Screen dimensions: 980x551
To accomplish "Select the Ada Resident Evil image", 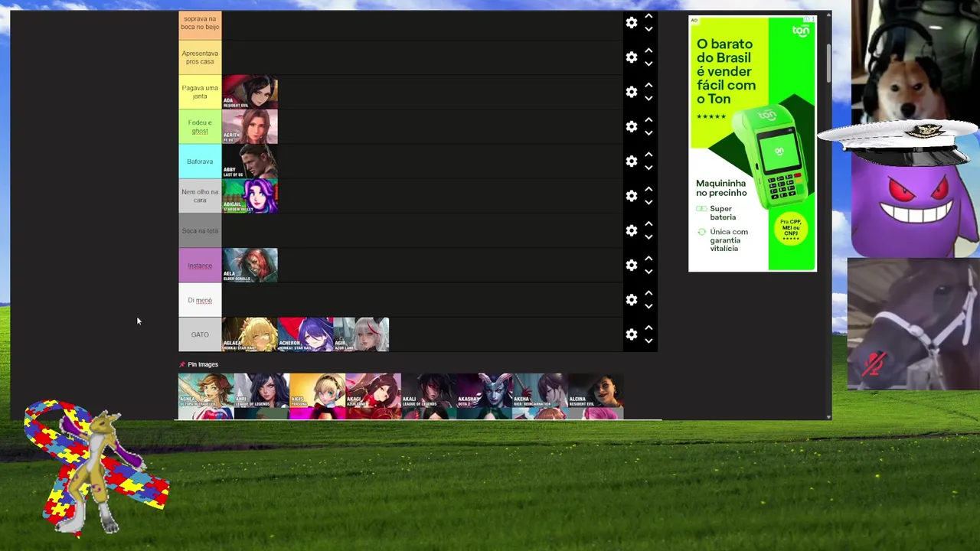I will 250,92.
